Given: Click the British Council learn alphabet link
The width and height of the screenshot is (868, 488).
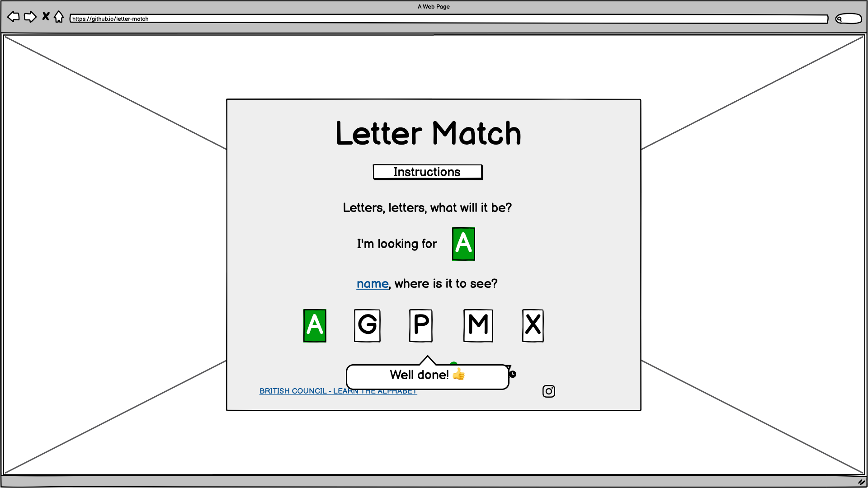Looking at the screenshot, I should 338,391.
